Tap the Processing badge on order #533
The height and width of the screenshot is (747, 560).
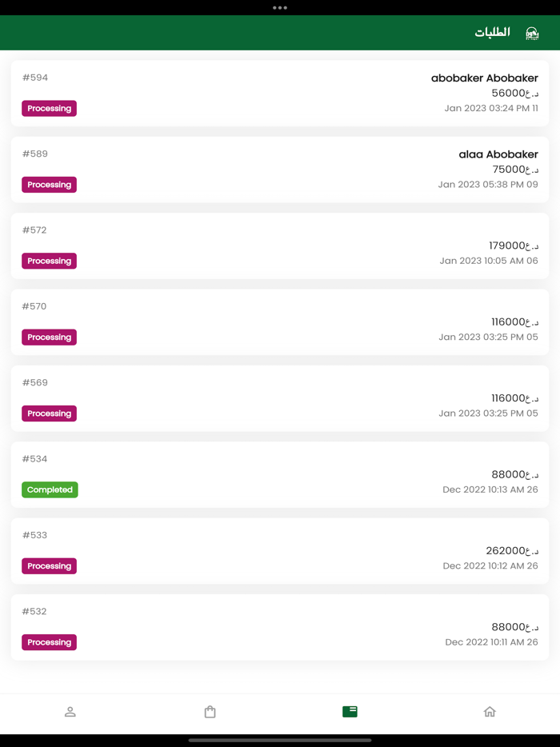tap(50, 565)
